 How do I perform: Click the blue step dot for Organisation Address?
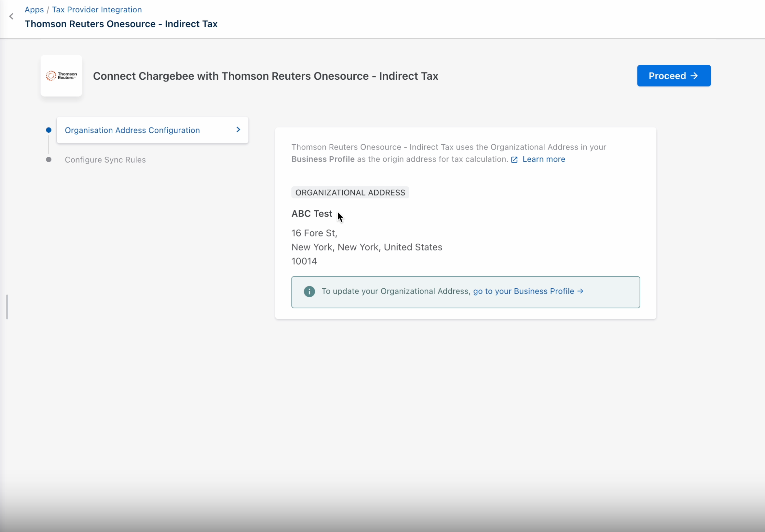49,130
